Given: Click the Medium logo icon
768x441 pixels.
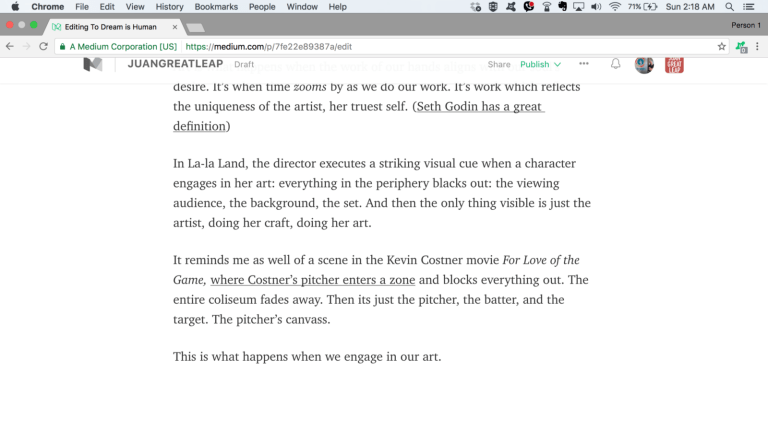Looking at the screenshot, I should pos(92,64).
